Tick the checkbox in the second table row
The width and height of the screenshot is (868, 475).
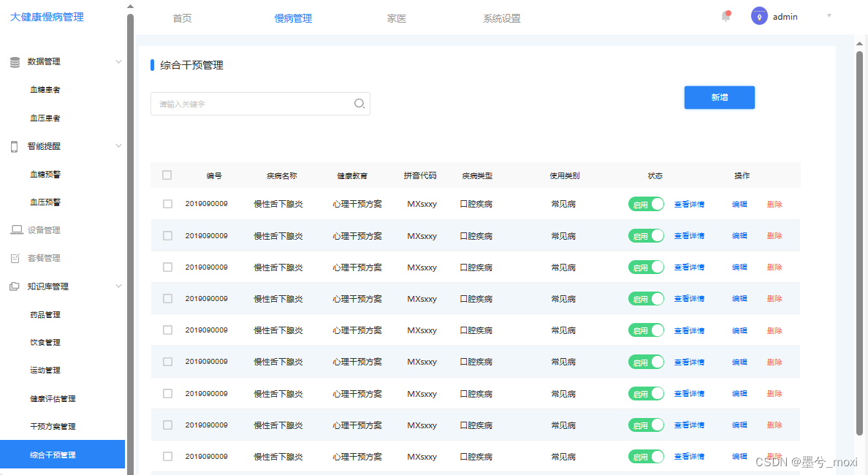point(168,235)
